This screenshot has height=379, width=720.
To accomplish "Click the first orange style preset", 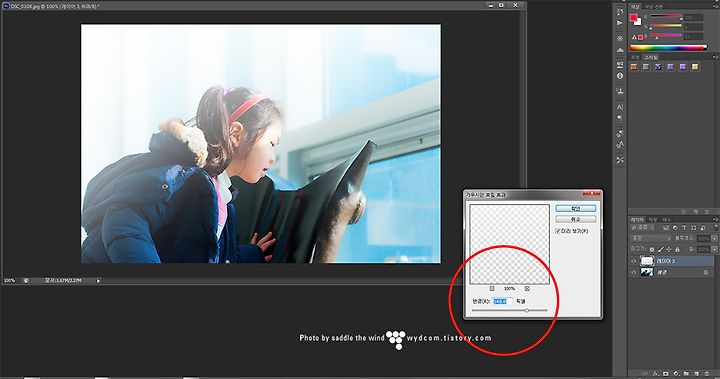I will tap(634, 67).
